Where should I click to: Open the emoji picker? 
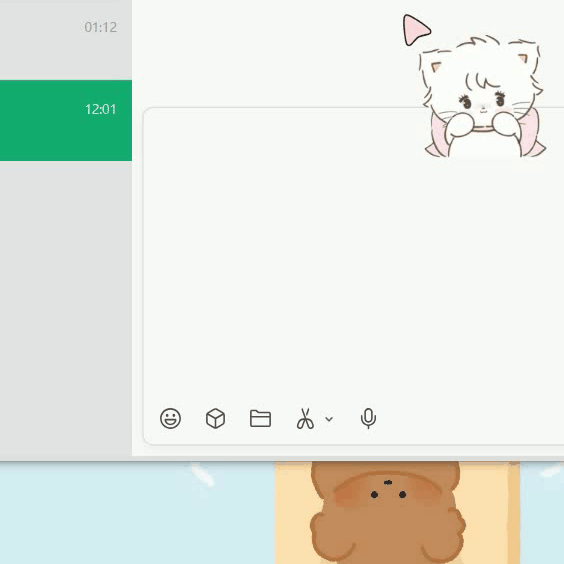170,418
